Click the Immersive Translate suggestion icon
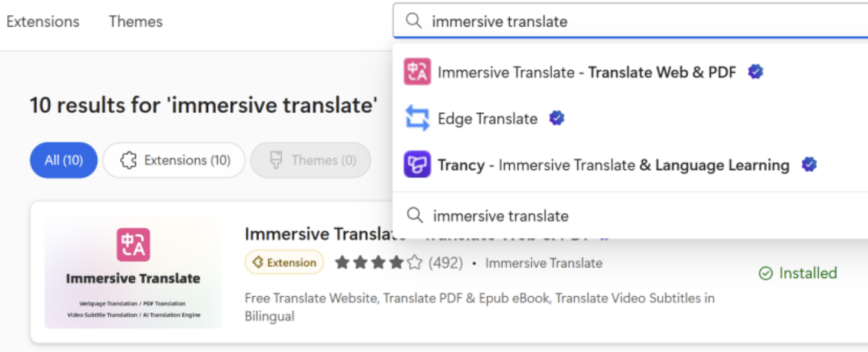 coord(417,72)
